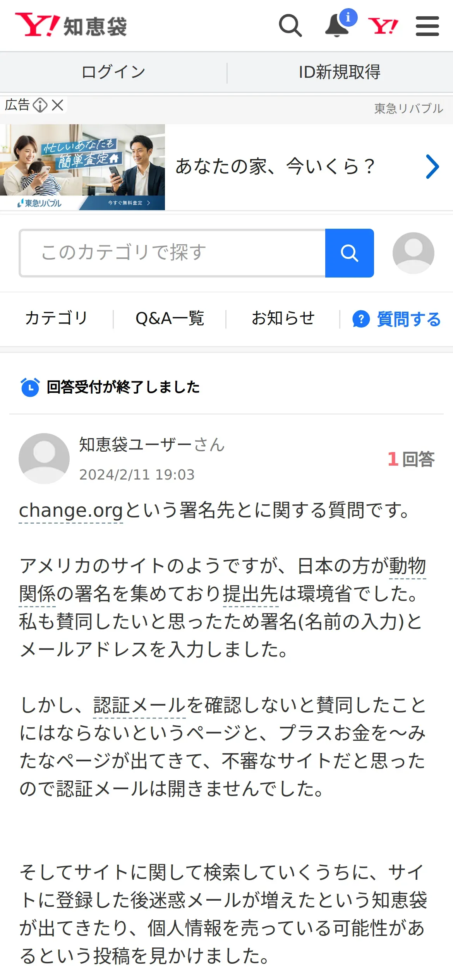The width and height of the screenshot is (453, 980).
Task: Tap the ログイン tab
Action: click(113, 72)
